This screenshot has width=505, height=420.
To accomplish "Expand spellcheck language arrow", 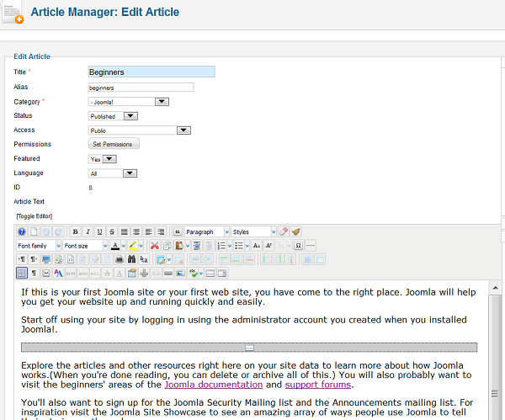I will [201, 274].
